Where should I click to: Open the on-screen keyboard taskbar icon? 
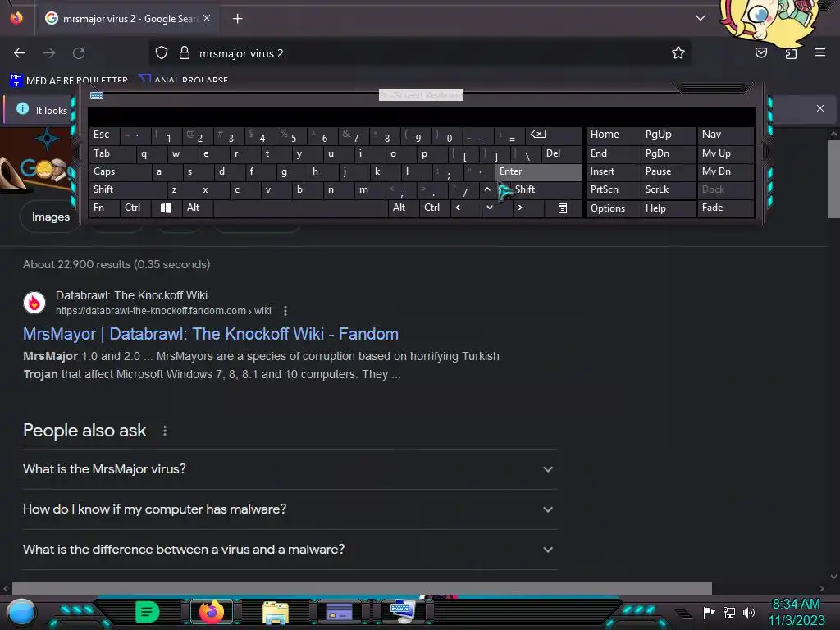403,611
